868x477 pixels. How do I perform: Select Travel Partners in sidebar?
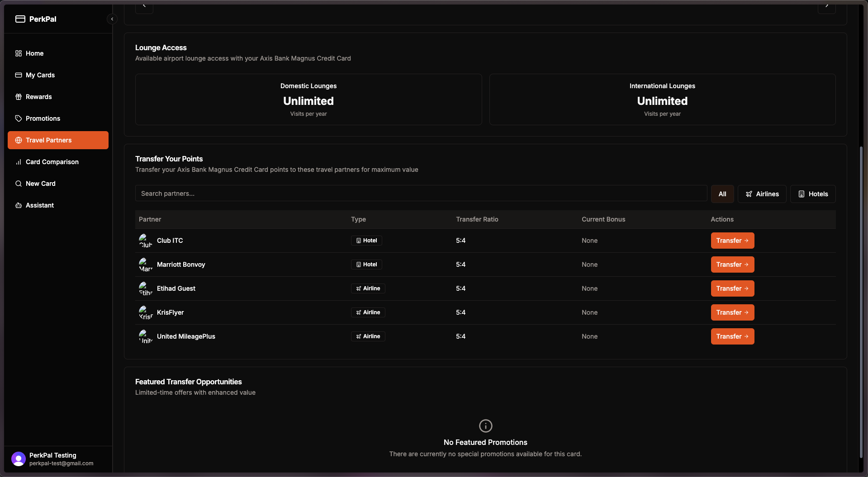pyautogui.click(x=58, y=140)
